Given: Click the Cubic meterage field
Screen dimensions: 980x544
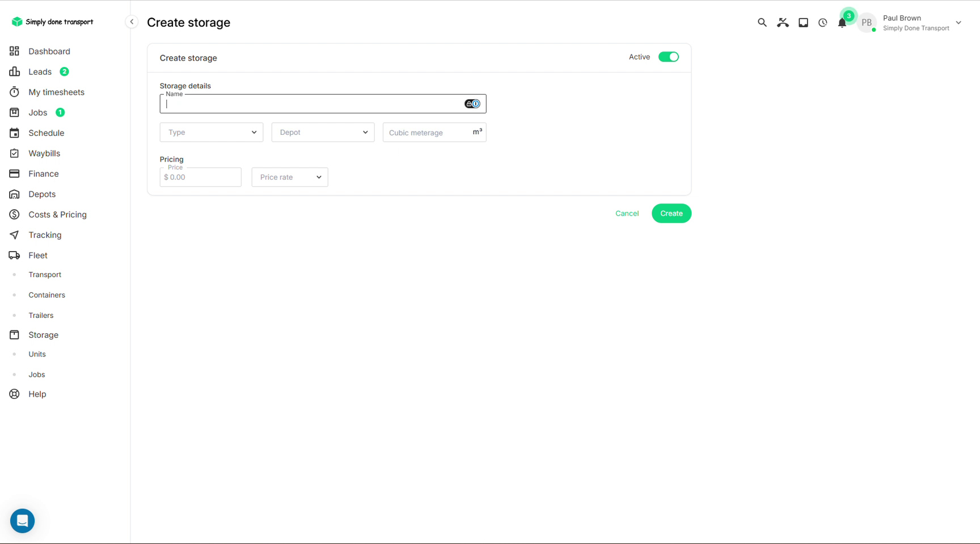Looking at the screenshot, I should tap(434, 132).
